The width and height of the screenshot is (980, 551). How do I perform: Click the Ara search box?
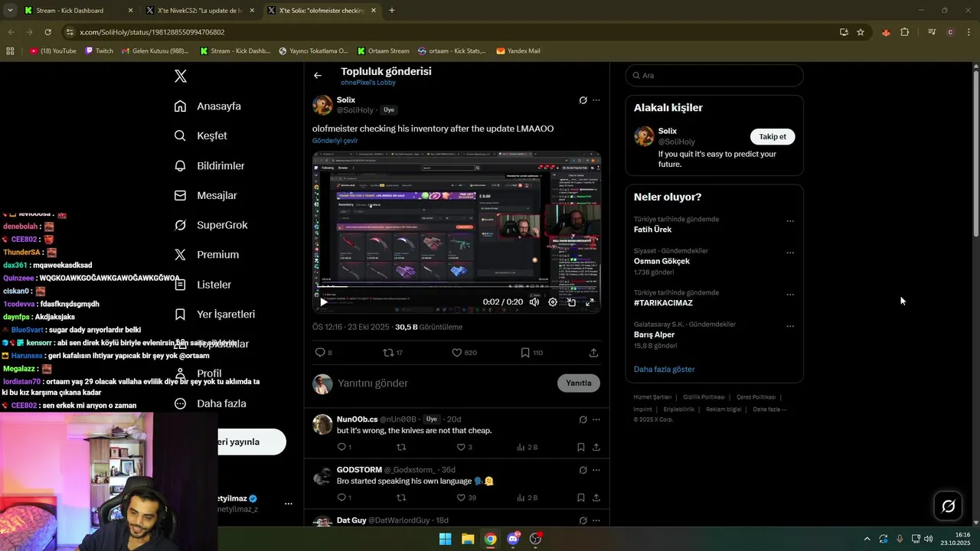click(714, 76)
